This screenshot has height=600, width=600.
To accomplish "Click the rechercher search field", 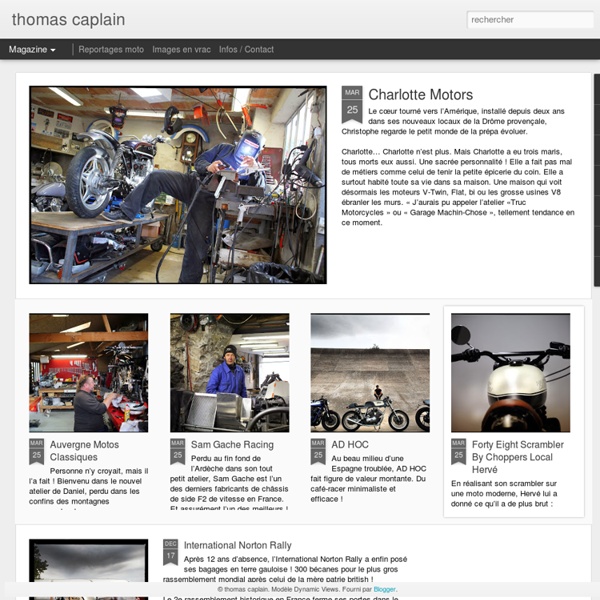I will 530,20.
